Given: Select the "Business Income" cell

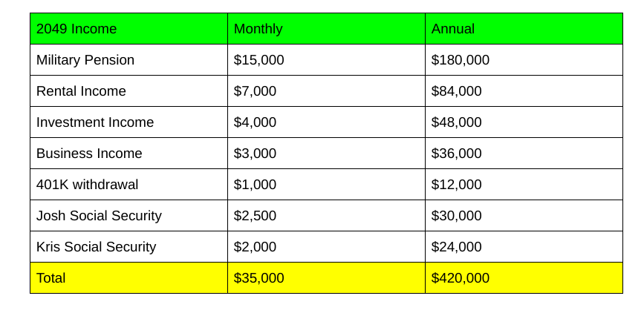Looking at the screenshot, I should (89, 154).
